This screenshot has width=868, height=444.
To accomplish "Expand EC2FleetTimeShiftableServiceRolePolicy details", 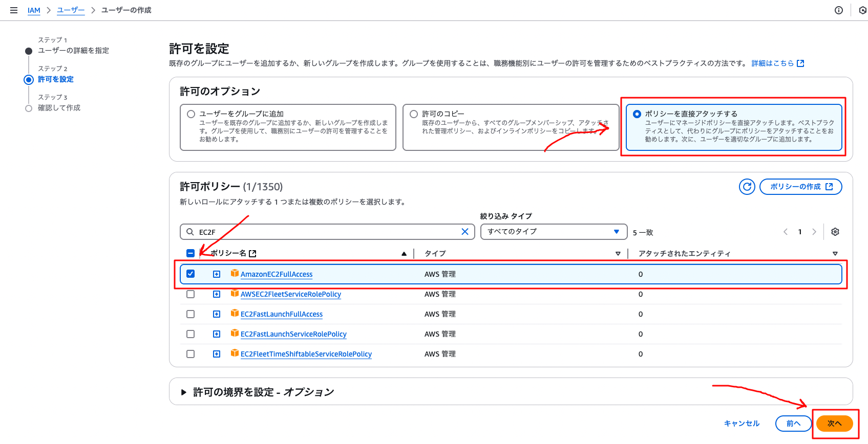I will click(217, 354).
